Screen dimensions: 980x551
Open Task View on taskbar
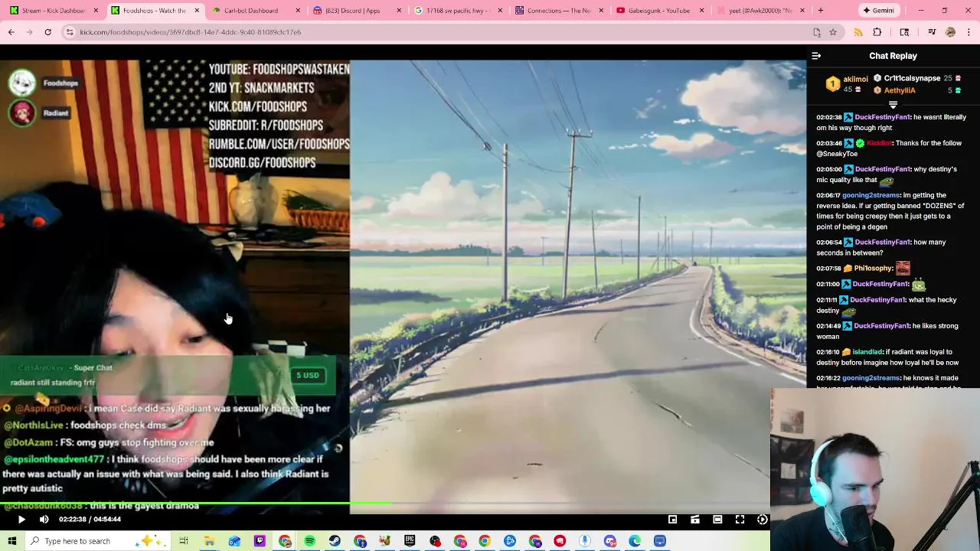pyautogui.click(x=184, y=541)
